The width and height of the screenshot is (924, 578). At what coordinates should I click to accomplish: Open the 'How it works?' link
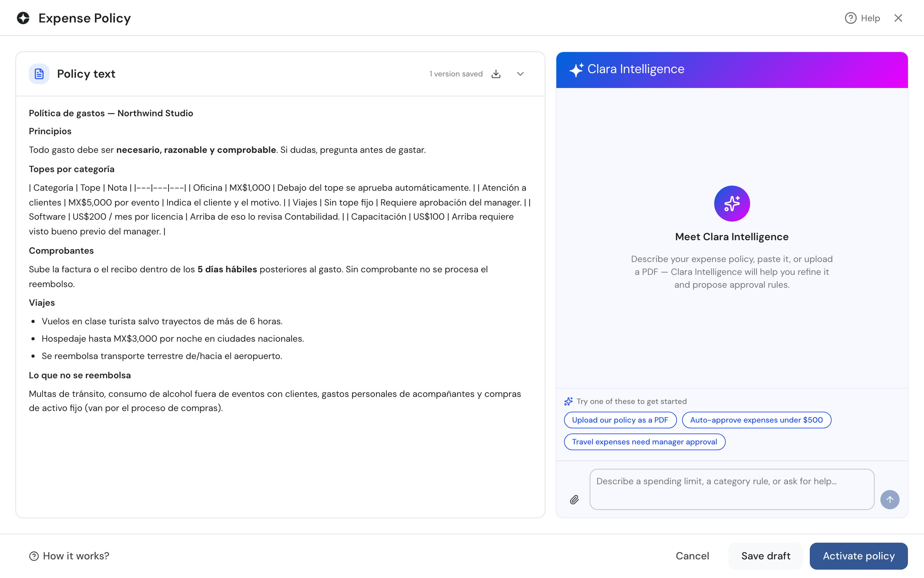pyautogui.click(x=70, y=556)
